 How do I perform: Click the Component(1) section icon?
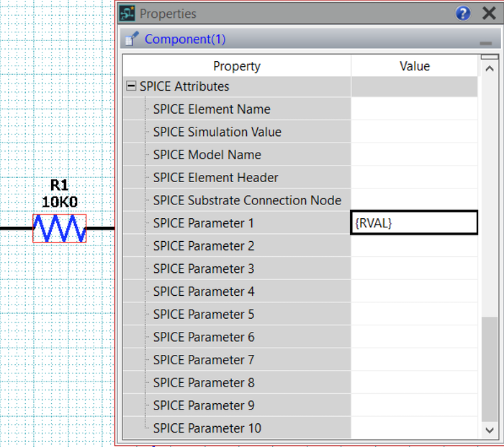(132, 39)
